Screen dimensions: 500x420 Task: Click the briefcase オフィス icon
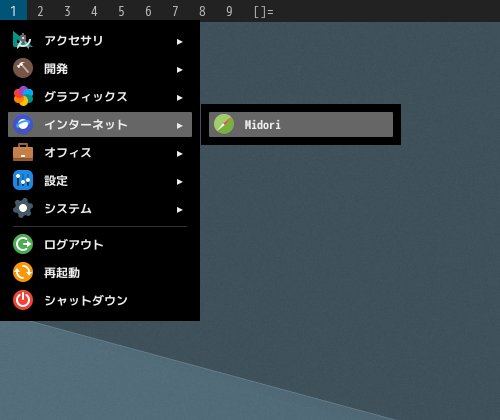coord(23,152)
